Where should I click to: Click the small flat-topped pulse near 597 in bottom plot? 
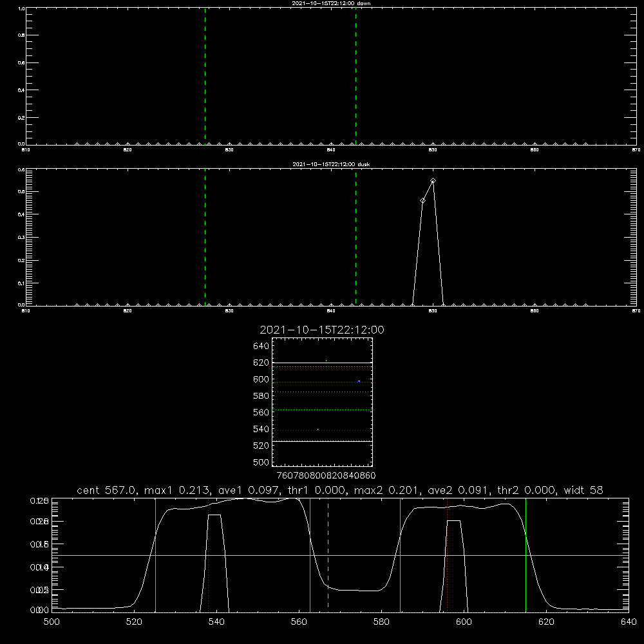(453, 521)
